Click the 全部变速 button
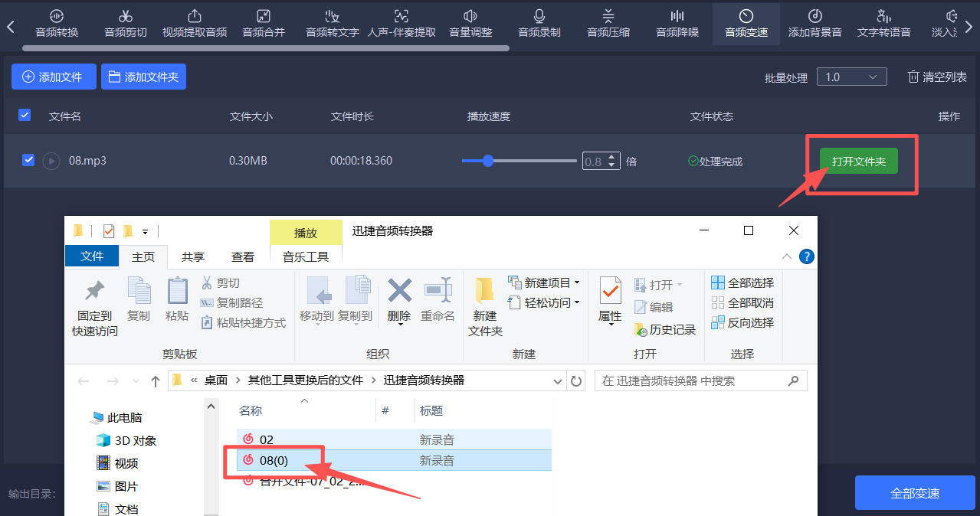This screenshot has width=980, height=516. (915, 492)
